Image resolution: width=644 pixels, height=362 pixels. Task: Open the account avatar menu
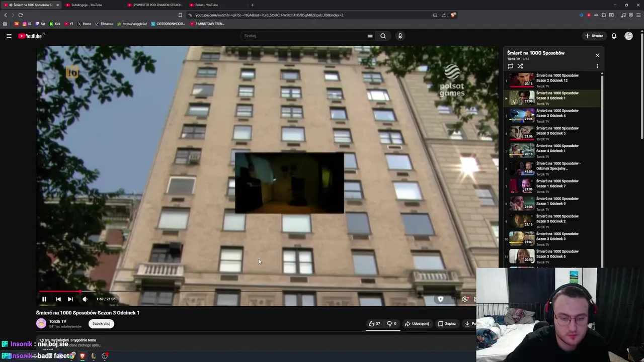point(628,36)
